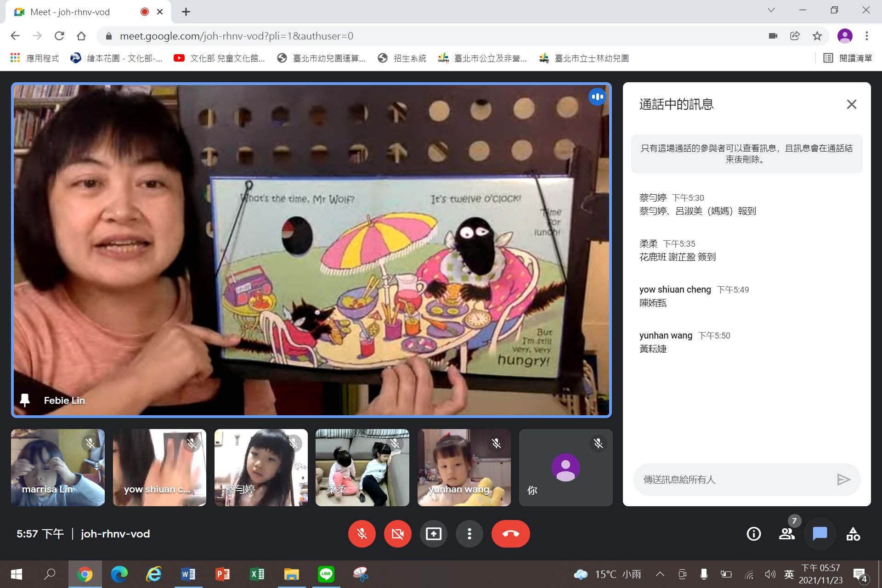Open the 招生系統 bookmark

402,58
